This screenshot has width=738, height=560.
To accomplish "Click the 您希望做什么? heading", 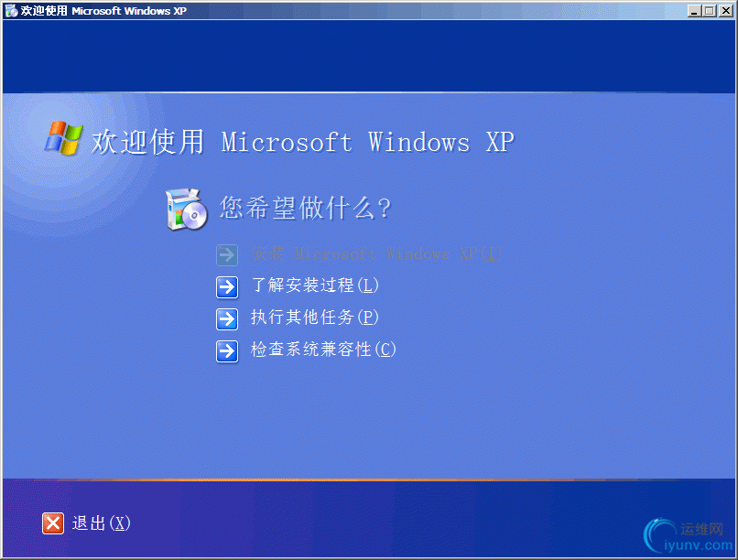I will click(x=305, y=208).
